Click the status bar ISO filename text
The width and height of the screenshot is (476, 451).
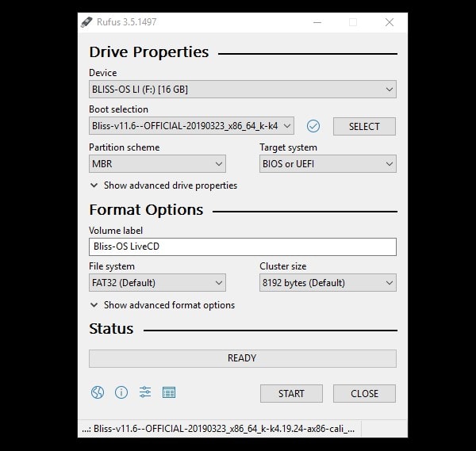click(x=218, y=429)
